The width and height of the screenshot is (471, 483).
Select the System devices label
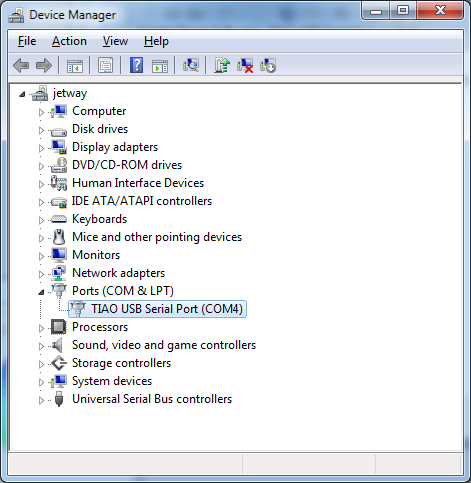click(x=112, y=381)
